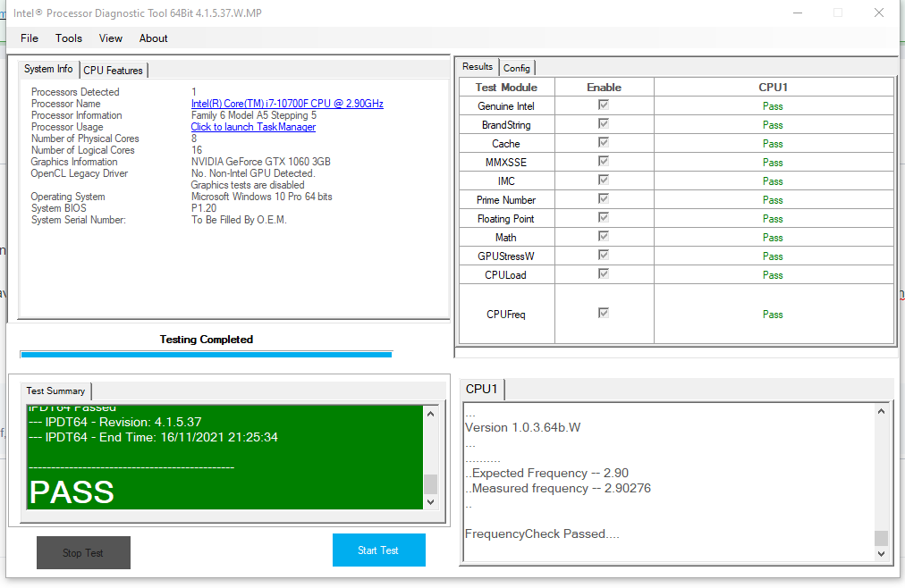Click the IPDT64 End Time line

(153, 437)
